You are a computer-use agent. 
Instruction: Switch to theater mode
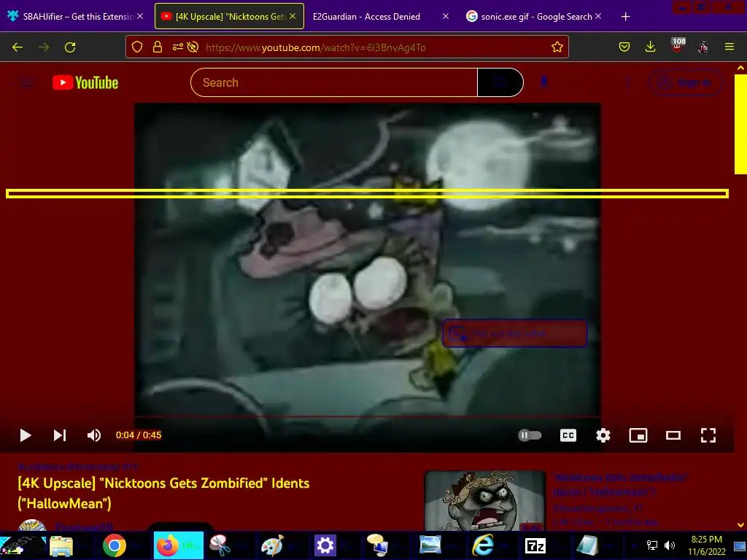point(673,435)
